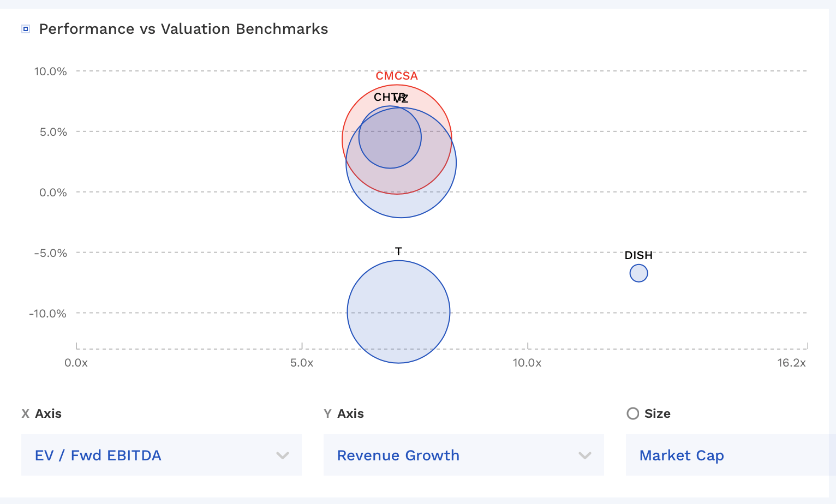836x504 pixels.
Task: Toggle visibility of the CMCSA series
Action: coord(397,75)
